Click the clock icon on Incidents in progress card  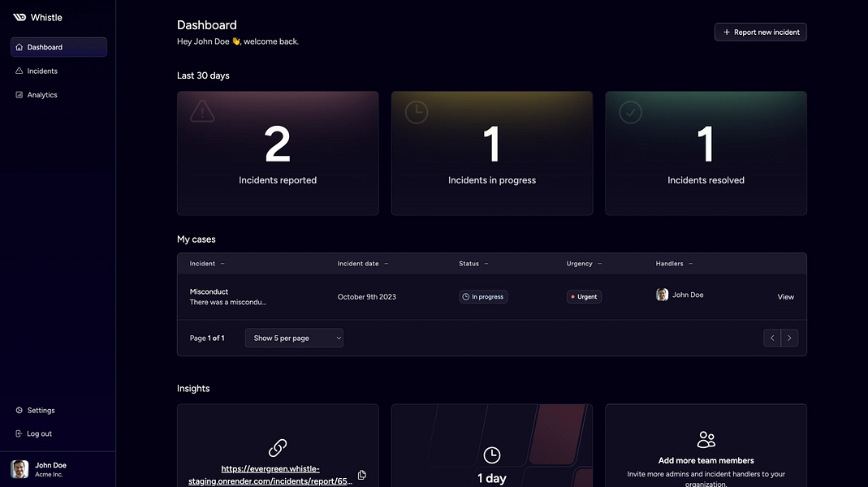tap(417, 112)
